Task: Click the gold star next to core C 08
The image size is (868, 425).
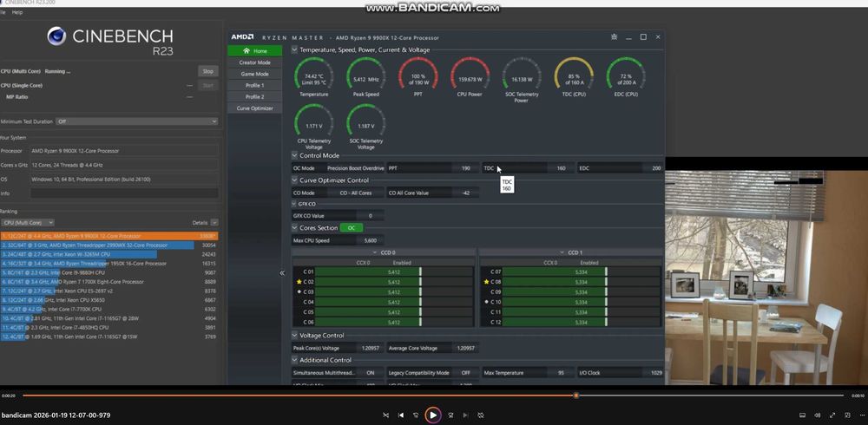Action: click(x=487, y=282)
